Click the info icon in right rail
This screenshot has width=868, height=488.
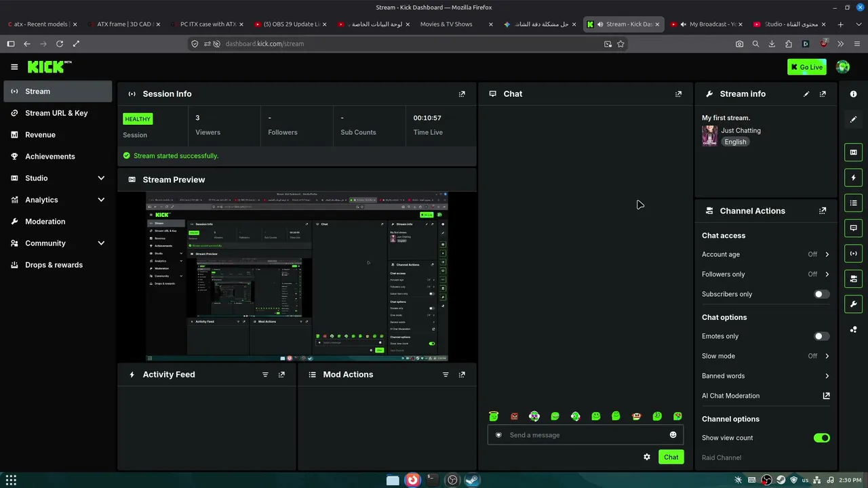tap(854, 94)
